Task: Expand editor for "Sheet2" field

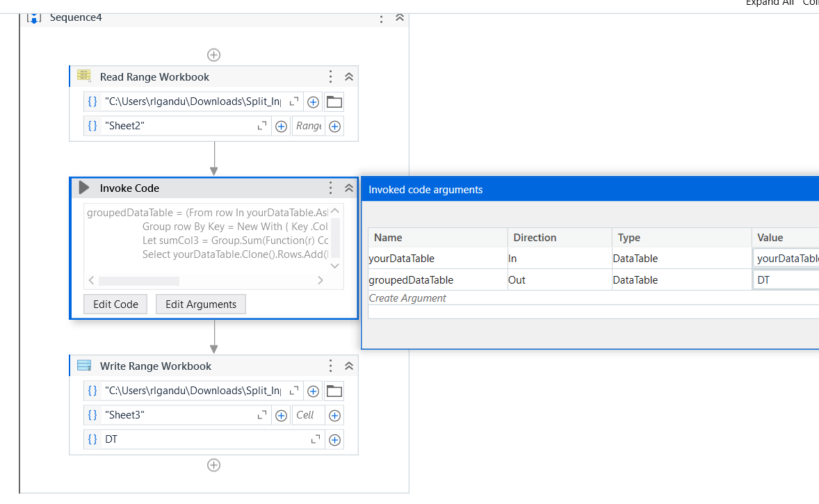Action: [x=262, y=126]
